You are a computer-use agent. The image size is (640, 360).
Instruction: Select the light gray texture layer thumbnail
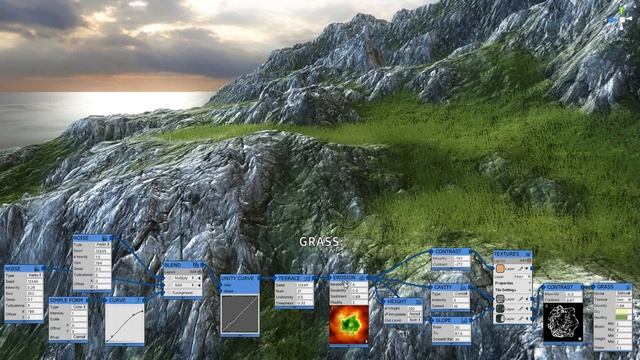pyautogui.click(x=500, y=299)
